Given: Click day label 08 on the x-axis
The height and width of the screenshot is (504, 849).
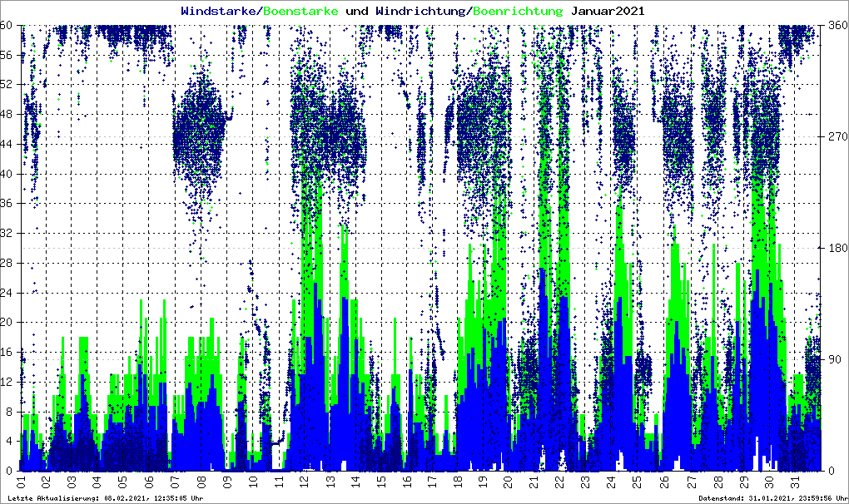Looking at the screenshot, I should click(x=201, y=482).
